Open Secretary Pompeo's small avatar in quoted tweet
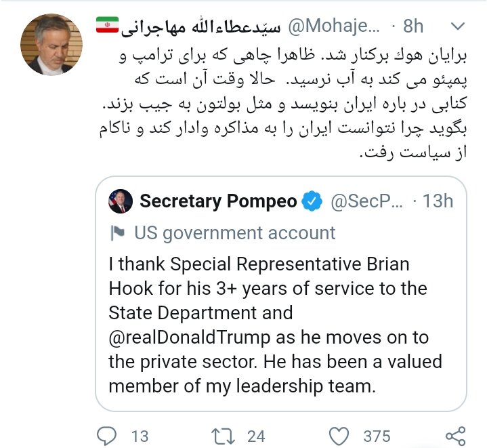This screenshot has width=487, height=448. pos(121,201)
